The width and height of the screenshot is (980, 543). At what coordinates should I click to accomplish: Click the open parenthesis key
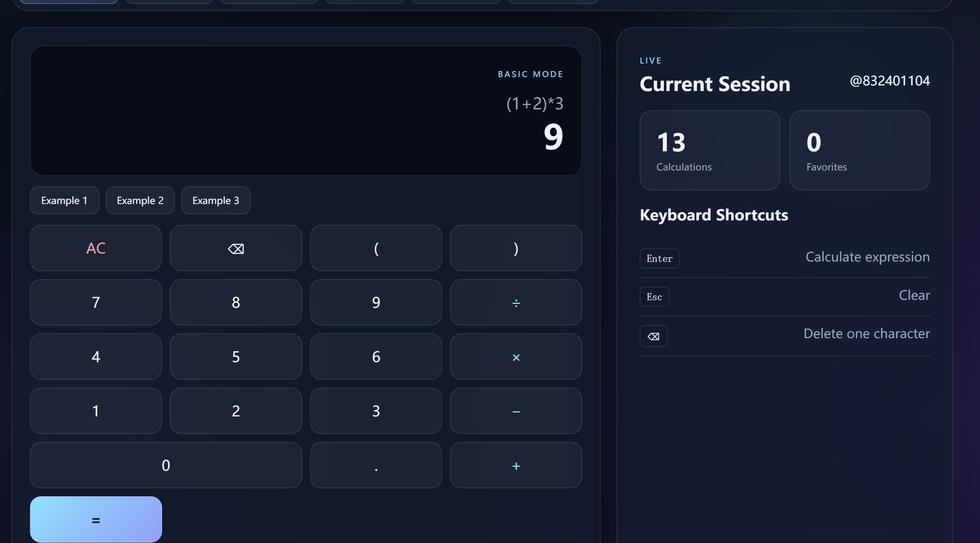pyautogui.click(x=376, y=248)
